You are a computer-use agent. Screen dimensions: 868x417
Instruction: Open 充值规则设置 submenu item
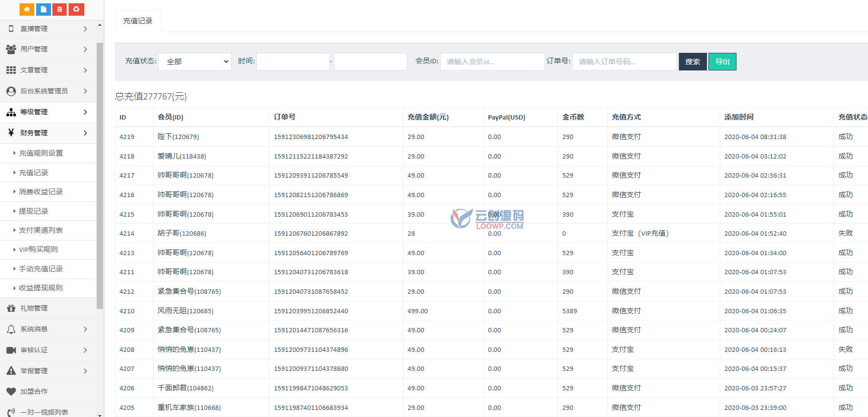pos(40,153)
